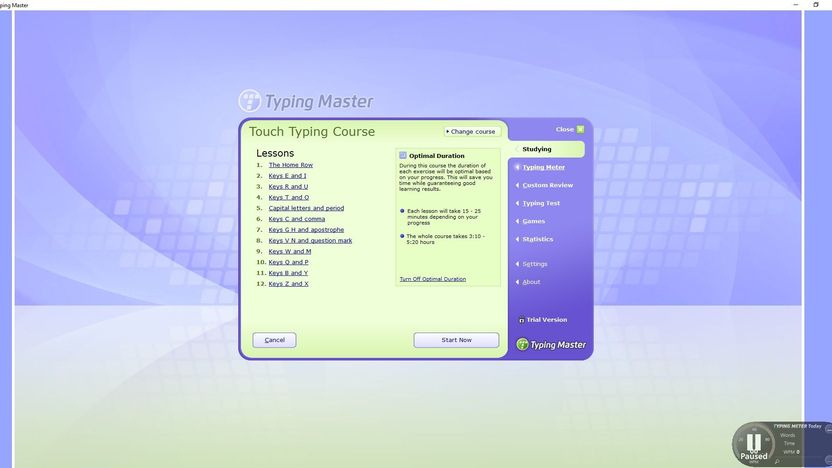Screen dimensions: 832x468
Task: Click the arrow icon beside Typing Test
Action: pyautogui.click(x=517, y=203)
